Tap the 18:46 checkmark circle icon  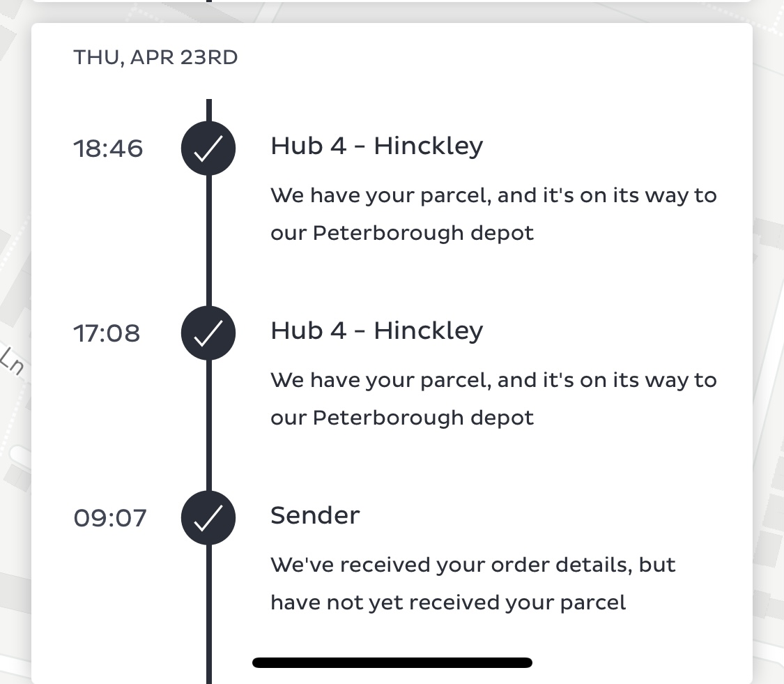(x=208, y=148)
